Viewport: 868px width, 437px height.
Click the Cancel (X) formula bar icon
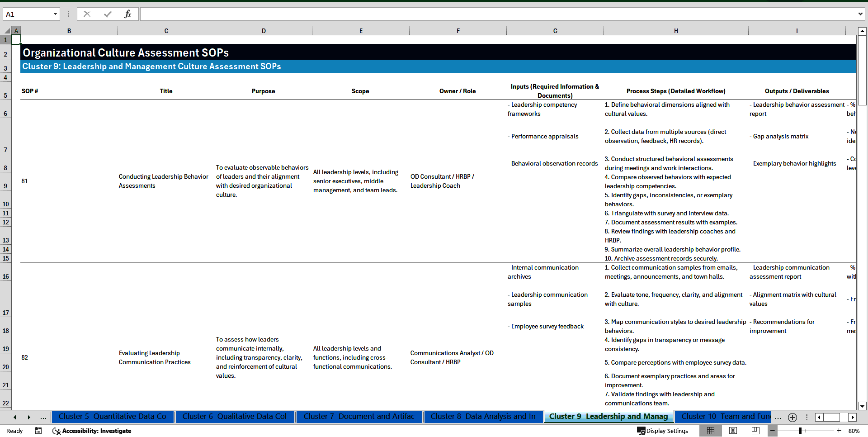pyautogui.click(x=87, y=14)
